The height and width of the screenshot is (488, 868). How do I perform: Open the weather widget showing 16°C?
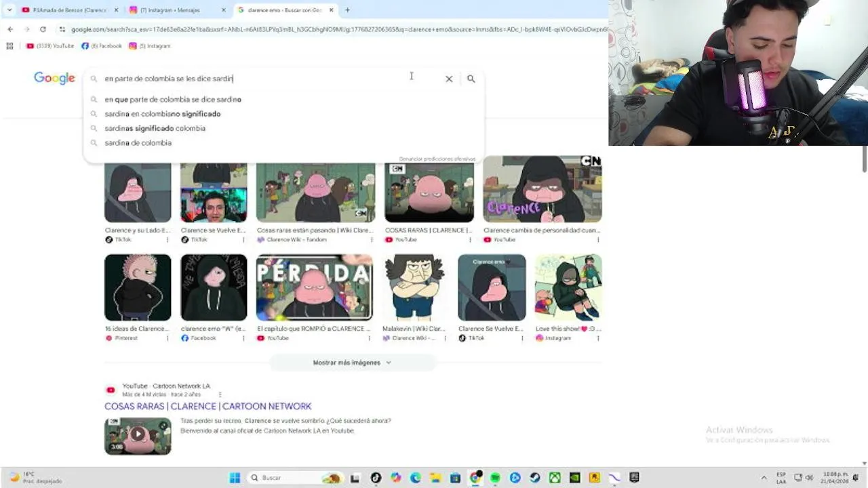coord(34,478)
